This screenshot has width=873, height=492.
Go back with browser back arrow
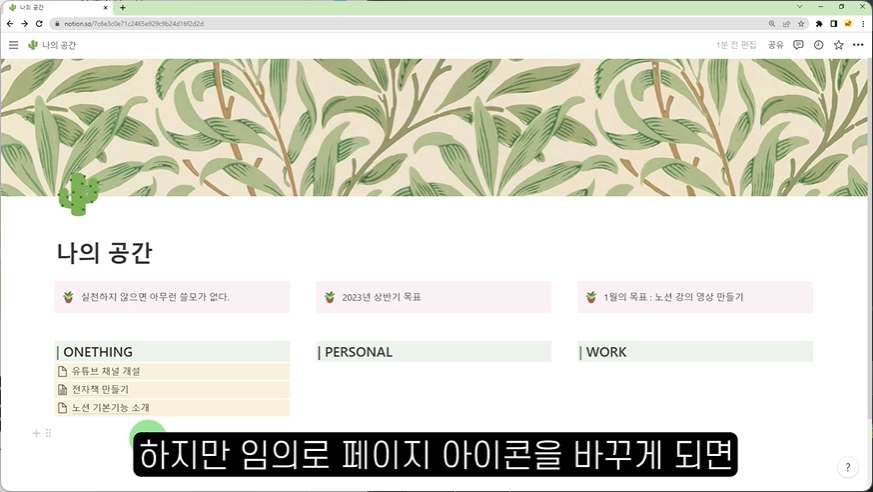[10, 23]
